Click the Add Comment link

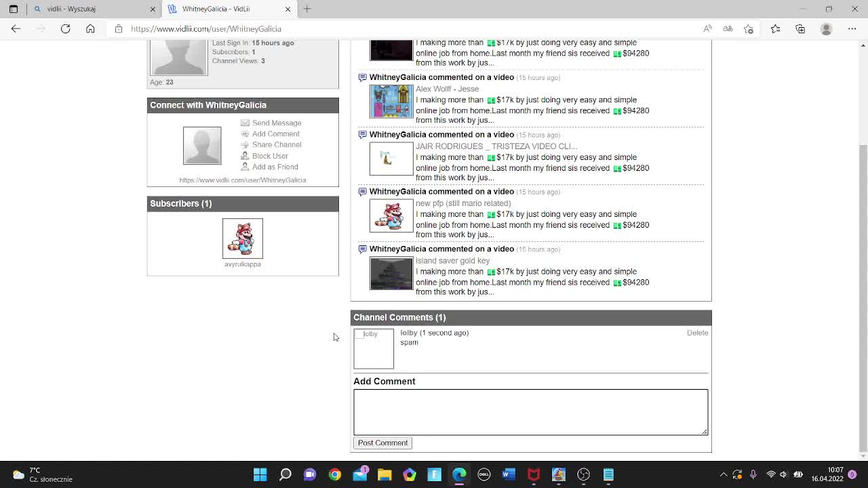[276, 134]
